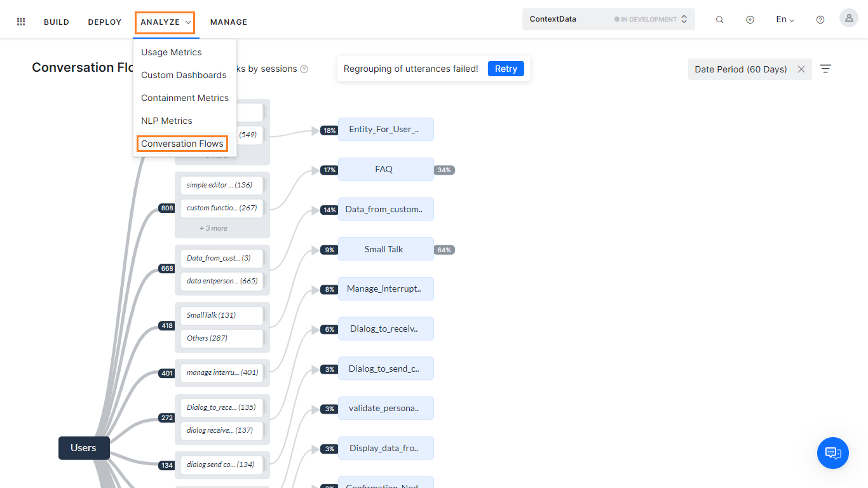Click the filter icon near Date Period
868x488 pixels.
click(x=825, y=69)
